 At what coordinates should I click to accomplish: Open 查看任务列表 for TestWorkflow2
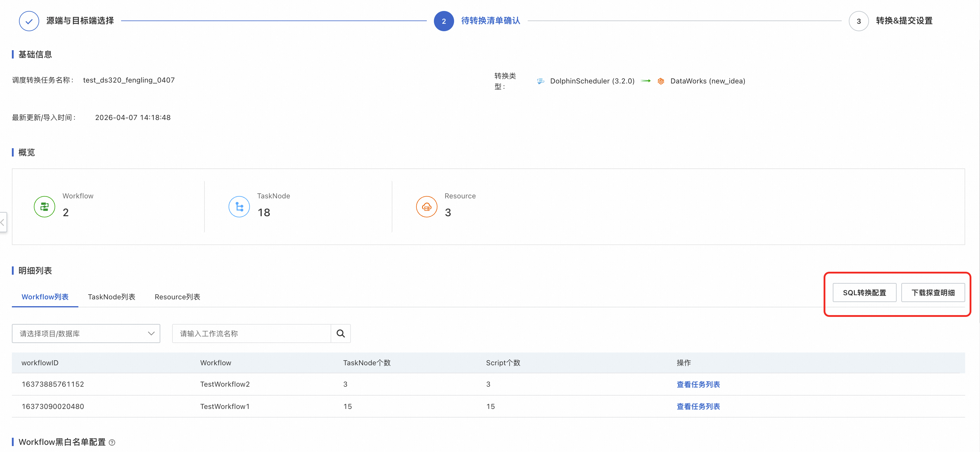click(698, 384)
